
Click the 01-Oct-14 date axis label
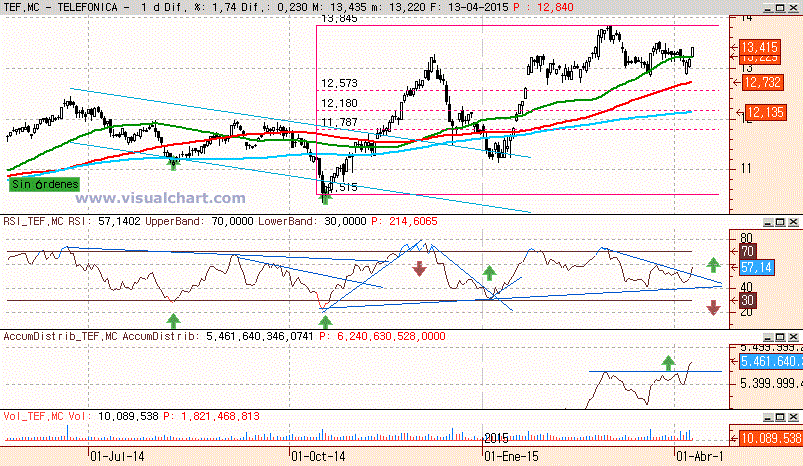coord(318,456)
